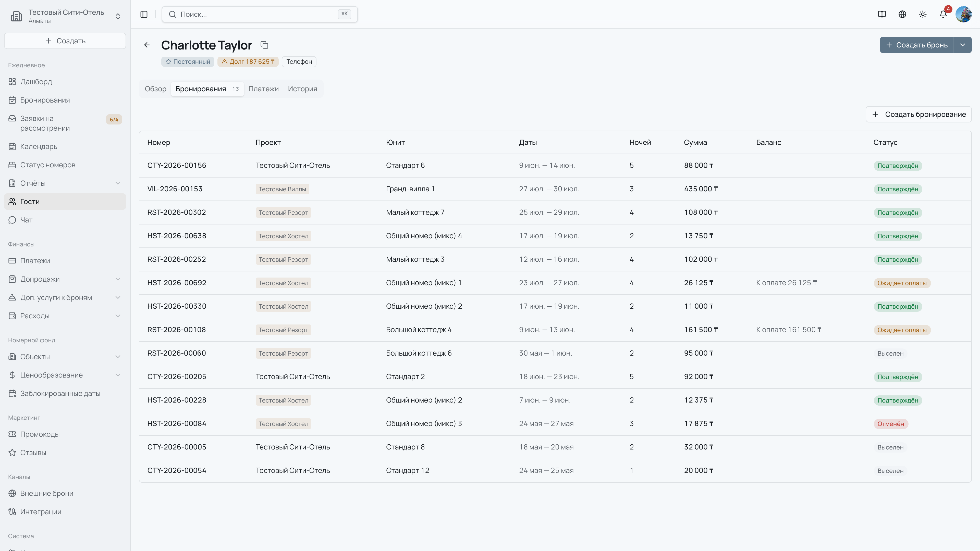Open Заблокированные даты page
980x551 pixels.
(65, 394)
